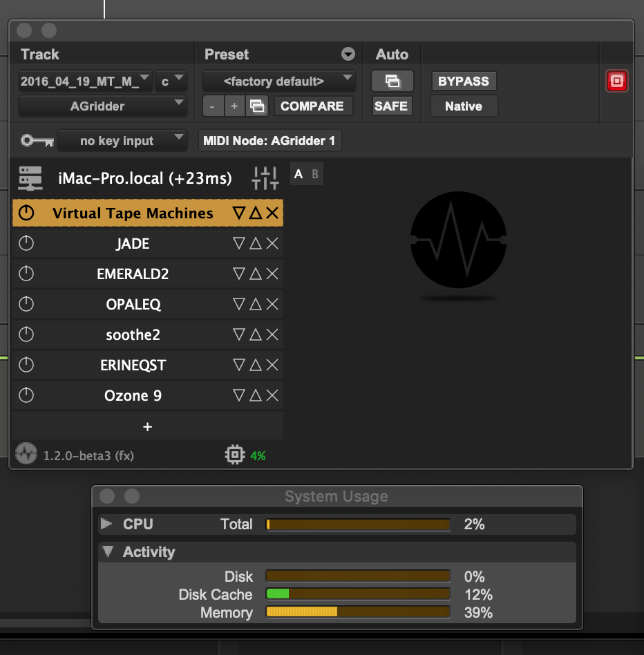Remove Virtual Tape Machines from chain
Screen dimensions: 644x655
(x=272, y=213)
